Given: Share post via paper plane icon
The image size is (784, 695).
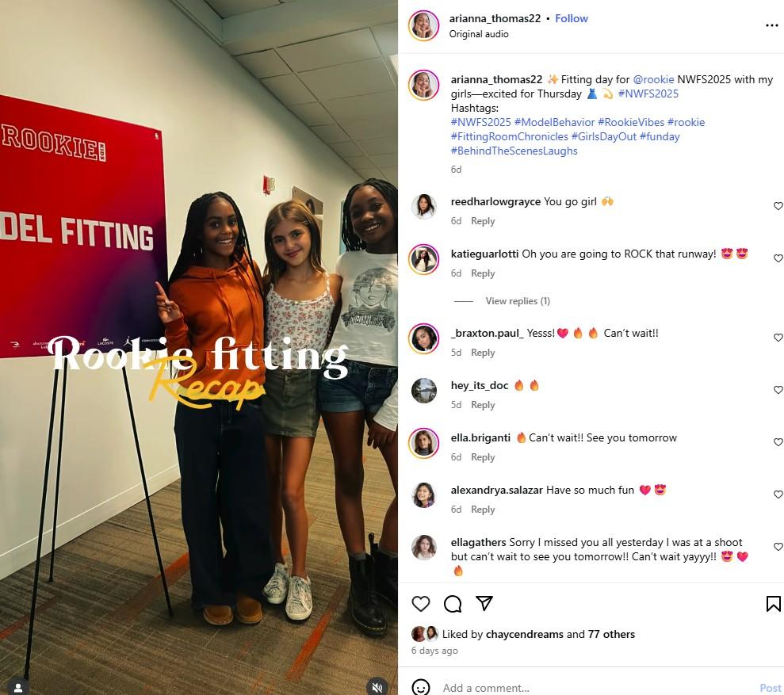Looking at the screenshot, I should click(x=484, y=603).
